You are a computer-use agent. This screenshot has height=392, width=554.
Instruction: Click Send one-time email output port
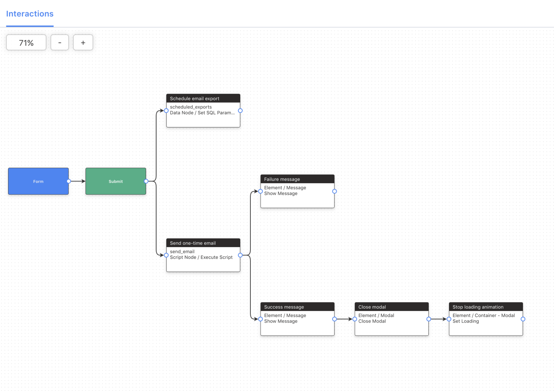[x=240, y=255]
